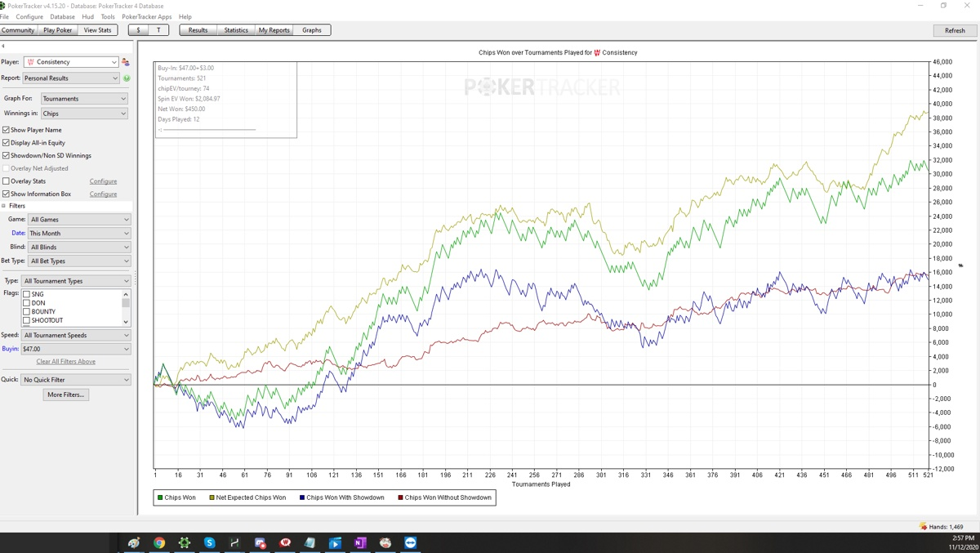980x553 pixels.
Task: Enable the Overlay Stats checkbox
Action: click(7, 181)
